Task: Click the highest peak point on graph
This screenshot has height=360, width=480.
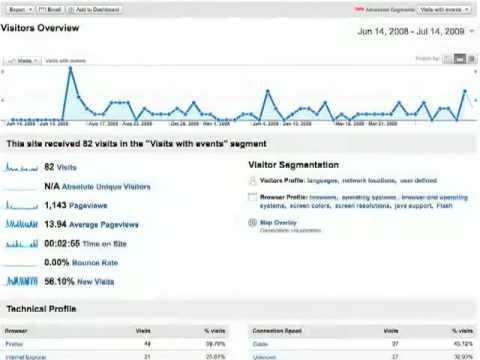Action: click(x=70, y=68)
